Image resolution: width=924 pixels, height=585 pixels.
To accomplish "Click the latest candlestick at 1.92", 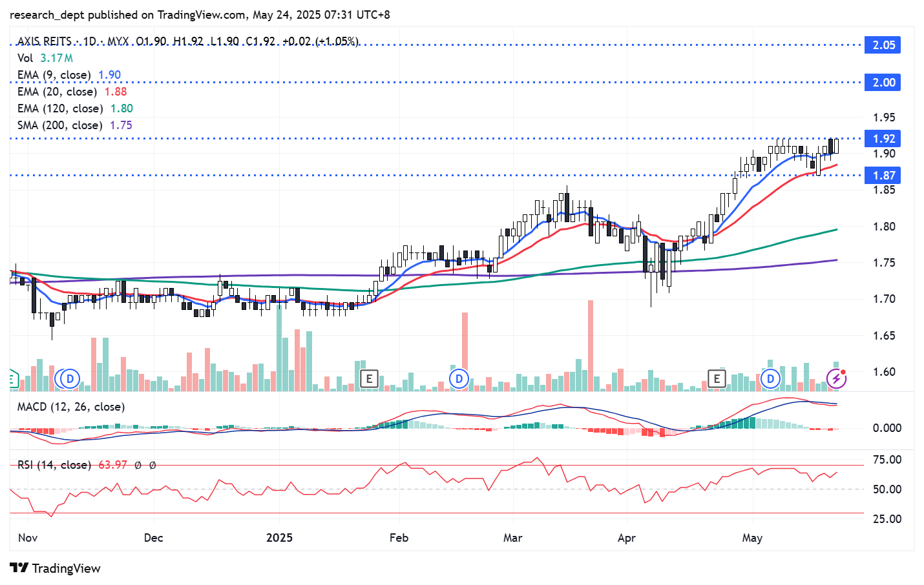I will pos(836,146).
